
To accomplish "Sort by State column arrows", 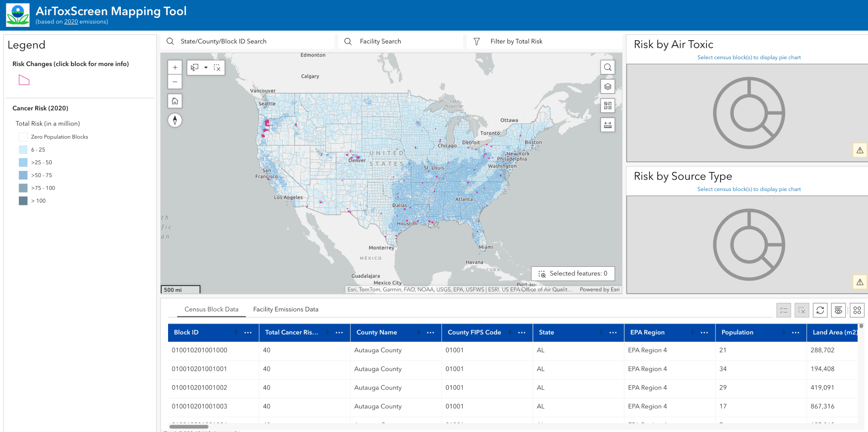I will [x=601, y=332].
